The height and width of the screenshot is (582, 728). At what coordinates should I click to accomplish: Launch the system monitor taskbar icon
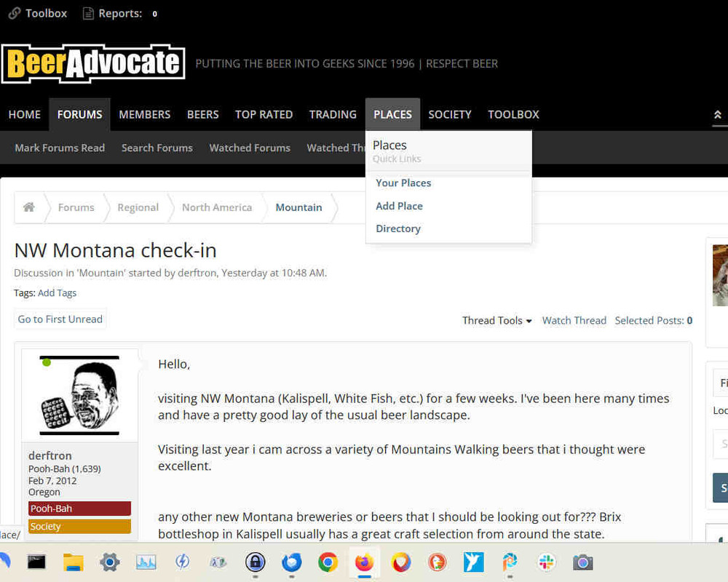tap(146, 562)
